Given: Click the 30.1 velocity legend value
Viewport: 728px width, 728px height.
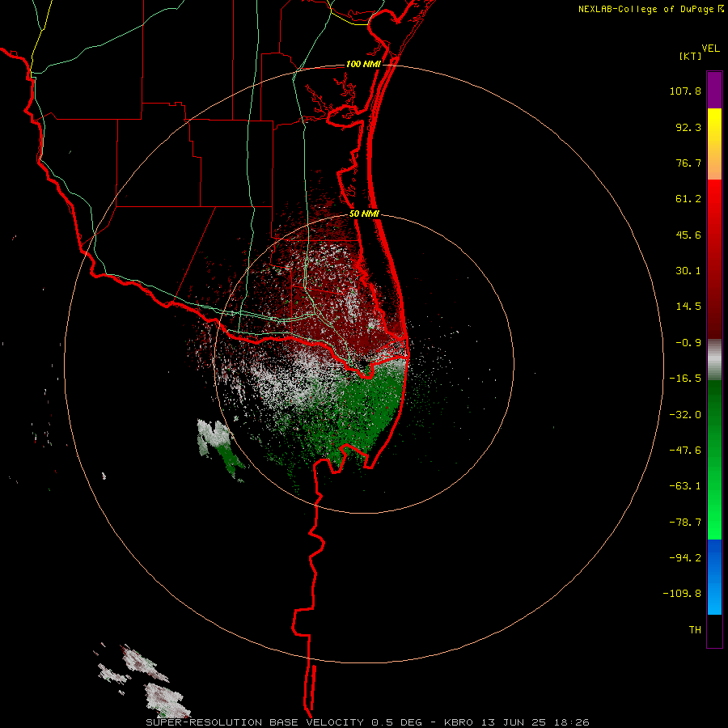Looking at the screenshot, I should tap(688, 271).
